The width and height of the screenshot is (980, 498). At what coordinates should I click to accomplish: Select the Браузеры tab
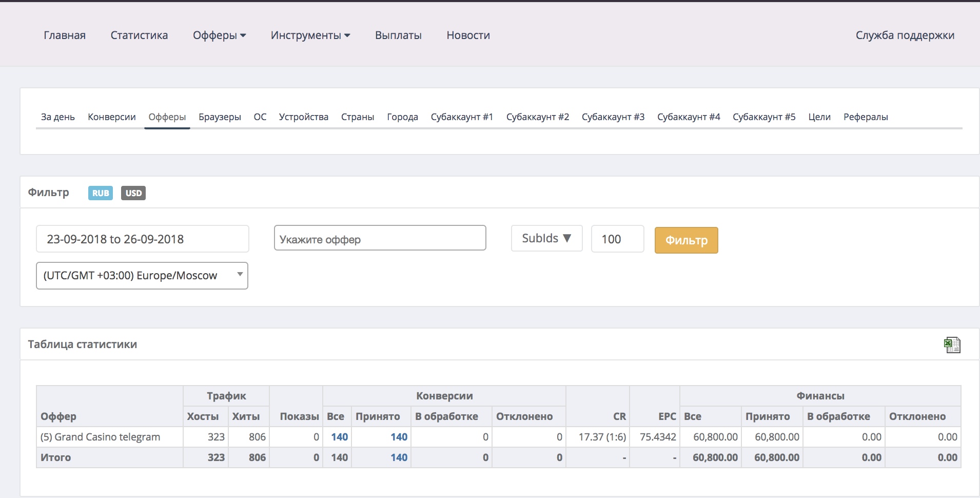(220, 117)
